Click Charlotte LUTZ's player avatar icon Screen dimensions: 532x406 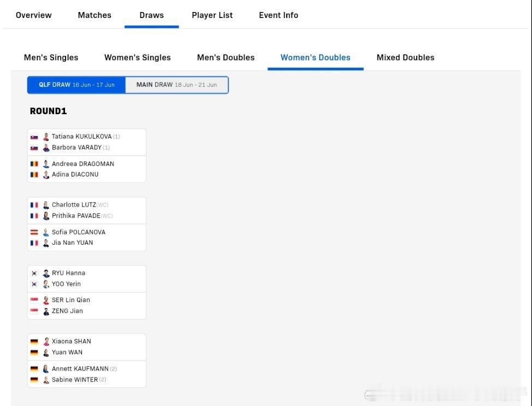(46, 205)
